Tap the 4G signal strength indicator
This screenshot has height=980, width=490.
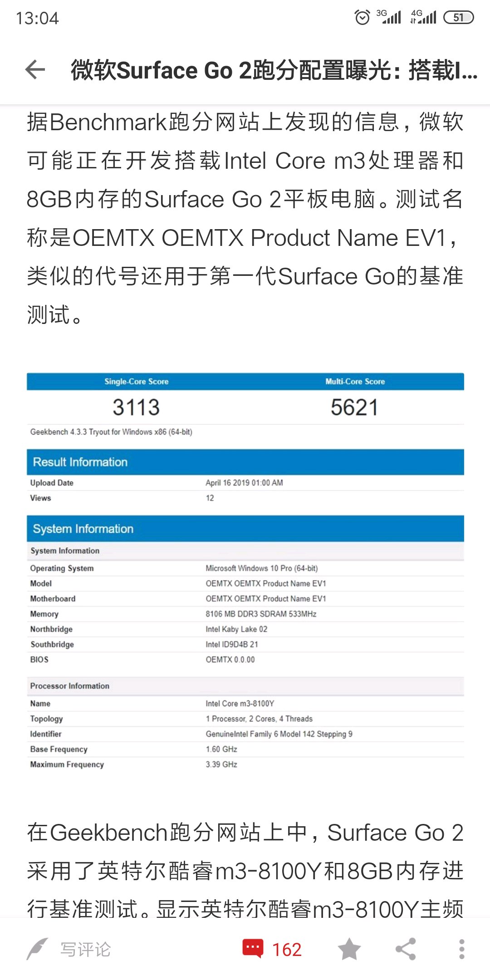(423, 17)
